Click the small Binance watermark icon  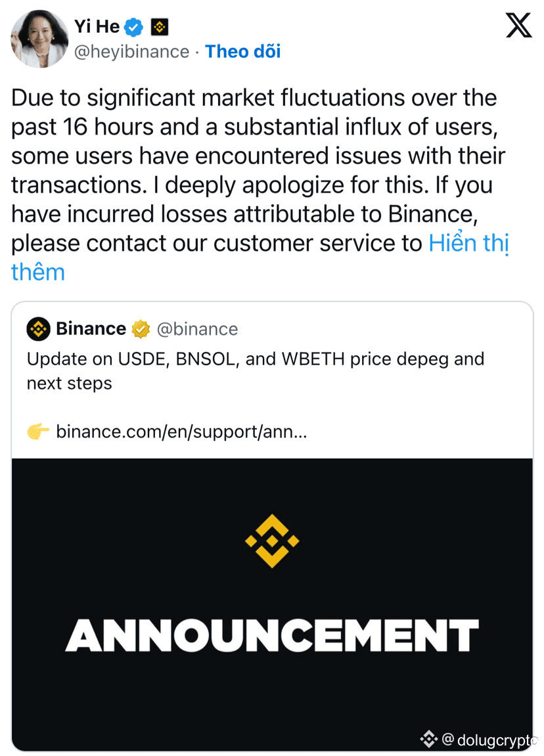click(x=428, y=739)
